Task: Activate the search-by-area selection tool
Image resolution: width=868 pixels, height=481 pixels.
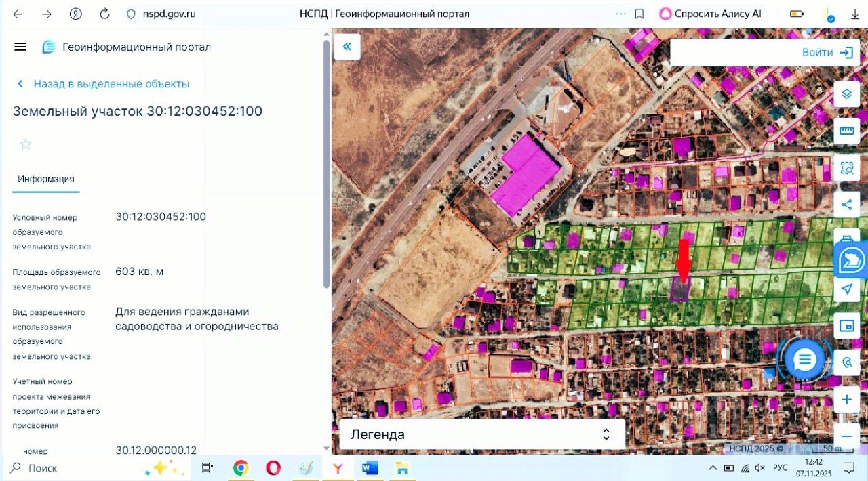Action: click(x=846, y=168)
